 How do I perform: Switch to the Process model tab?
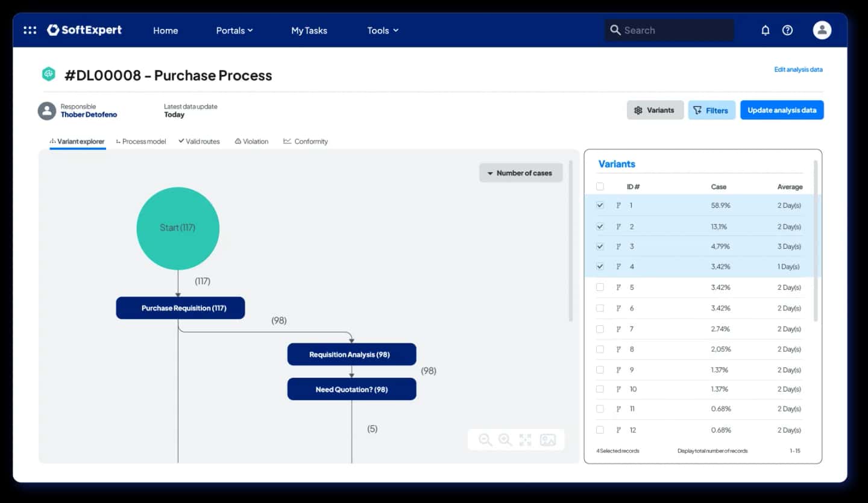[141, 142]
